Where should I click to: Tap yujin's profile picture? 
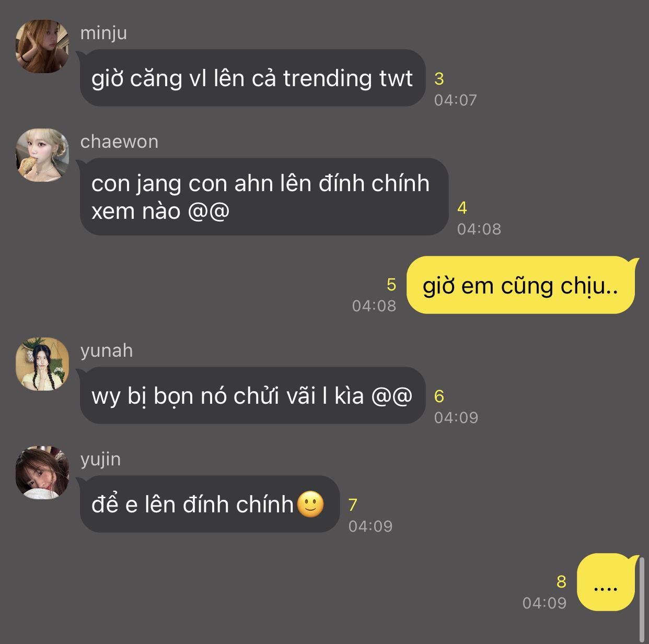point(42,473)
